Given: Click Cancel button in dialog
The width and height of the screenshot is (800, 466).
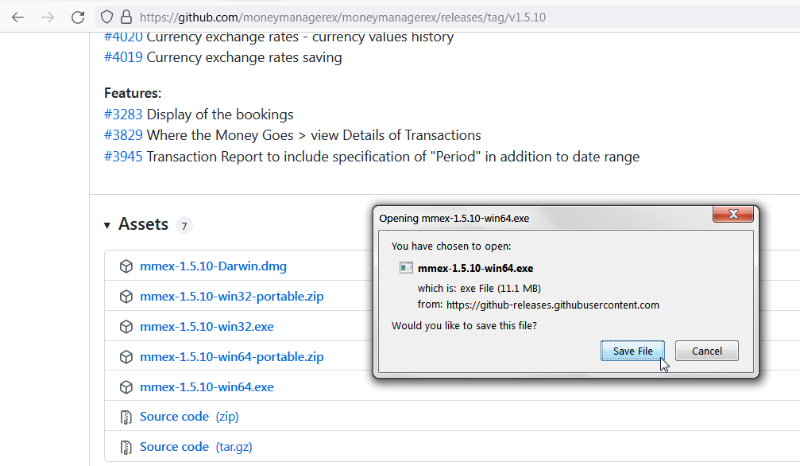Looking at the screenshot, I should click(707, 351).
